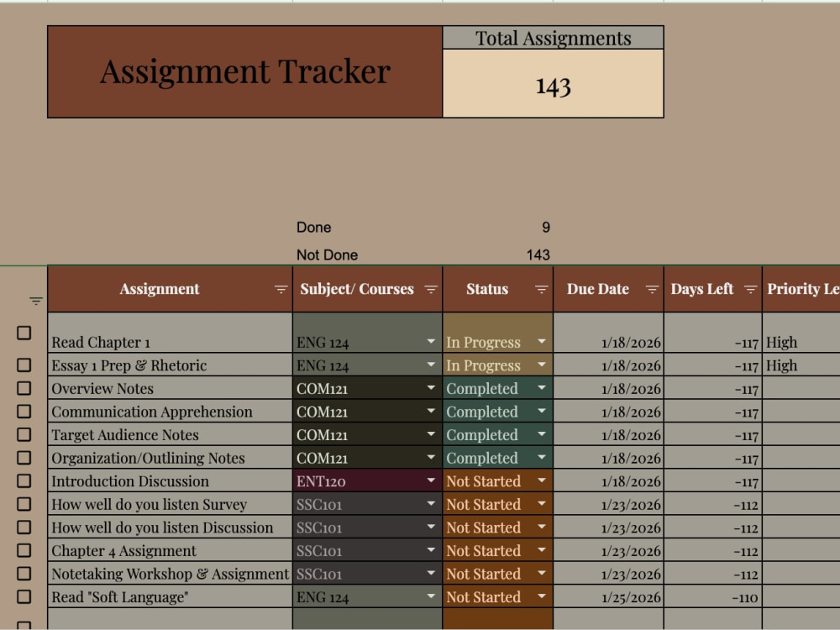The height and width of the screenshot is (630, 840).
Task: Select the due date of Overview Notes
Action: coord(608,388)
